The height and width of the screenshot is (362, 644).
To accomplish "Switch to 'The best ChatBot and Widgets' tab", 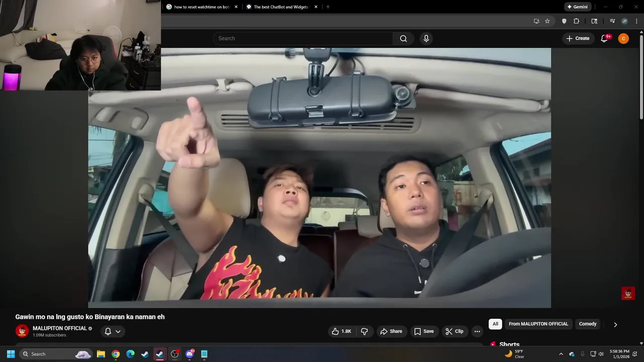I will click(x=281, y=7).
